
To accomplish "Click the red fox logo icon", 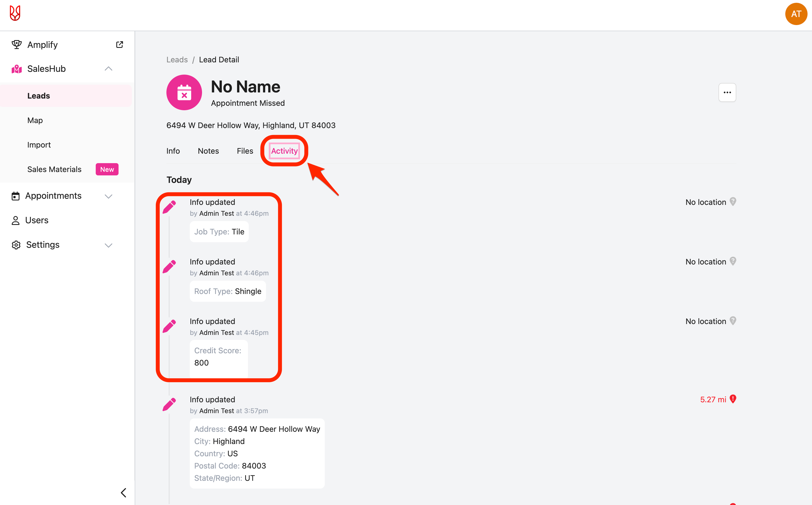I will pyautogui.click(x=15, y=13).
